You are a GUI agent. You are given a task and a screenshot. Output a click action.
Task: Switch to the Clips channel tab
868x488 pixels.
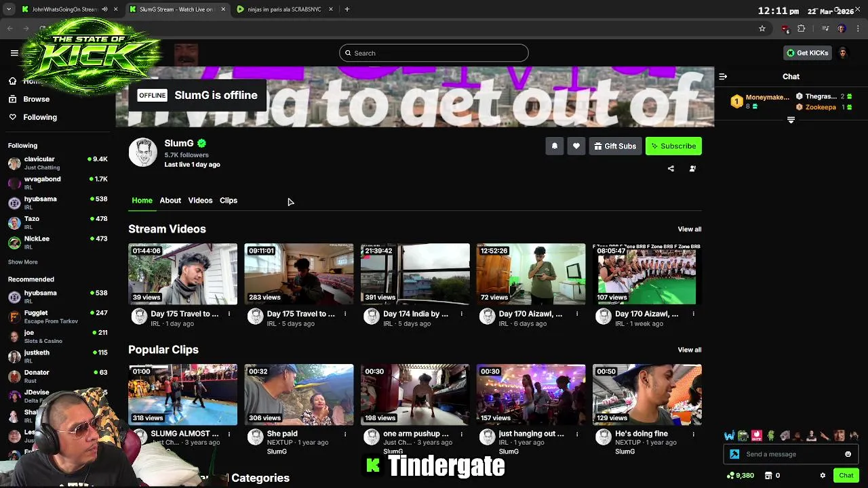pyautogui.click(x=229, y=201)
